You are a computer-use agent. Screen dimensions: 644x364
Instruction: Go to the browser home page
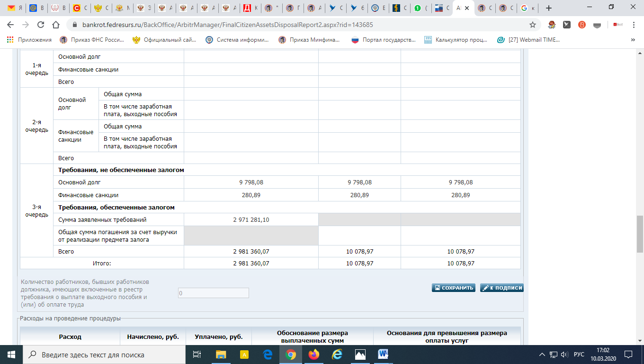pos(56,25)
